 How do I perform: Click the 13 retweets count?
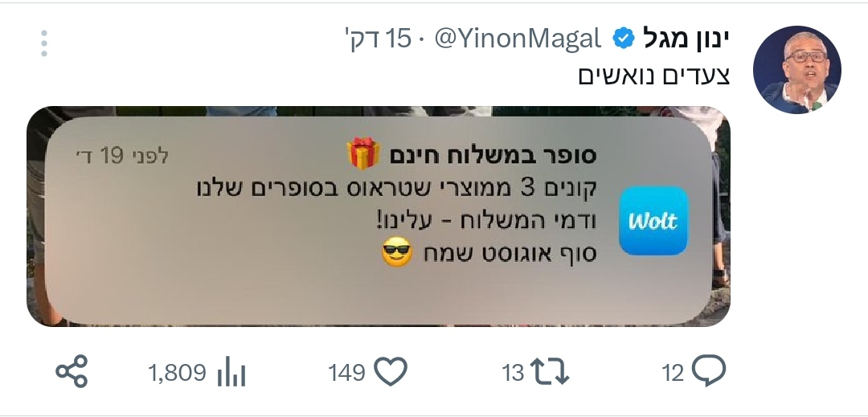[513, 373]
